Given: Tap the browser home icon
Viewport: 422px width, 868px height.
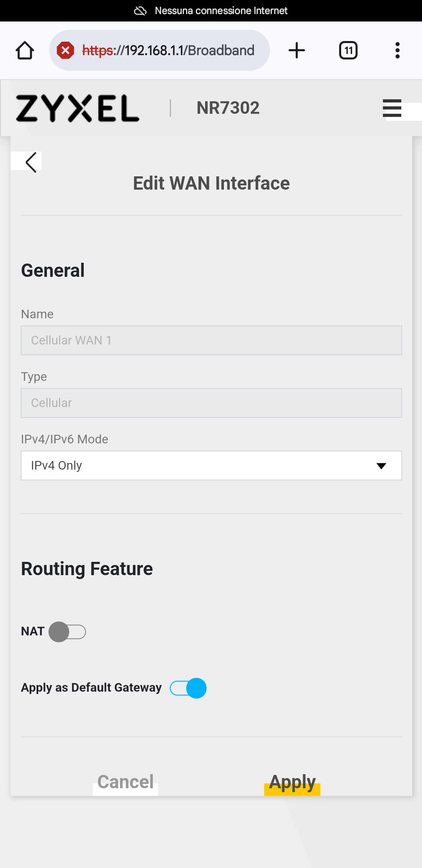Looking at the screenshot, I should coord(25,50).
